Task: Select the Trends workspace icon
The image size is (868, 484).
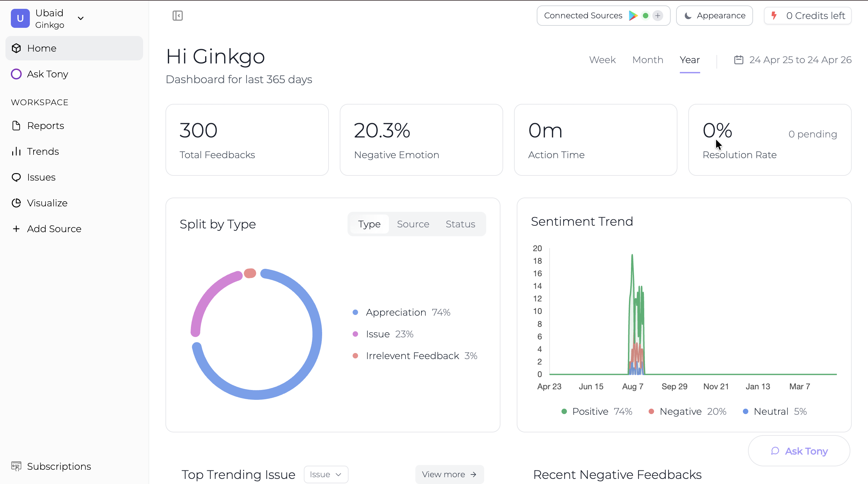Action: pyautogui.click(x=16, y=151)
